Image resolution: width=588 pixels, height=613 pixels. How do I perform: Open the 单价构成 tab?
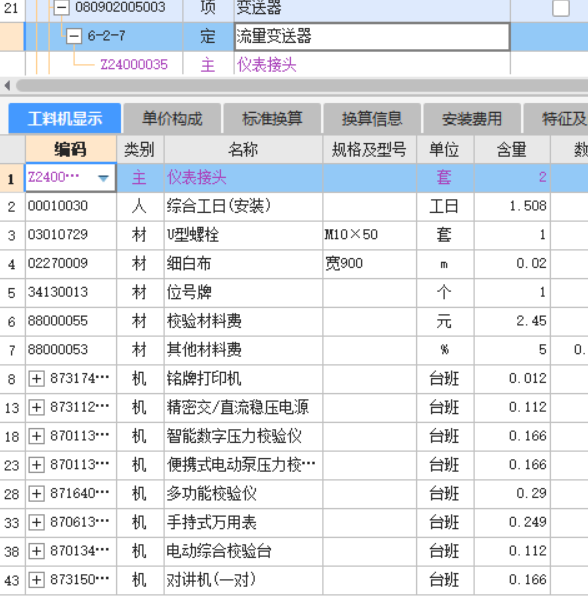click(x=172, y=118)
